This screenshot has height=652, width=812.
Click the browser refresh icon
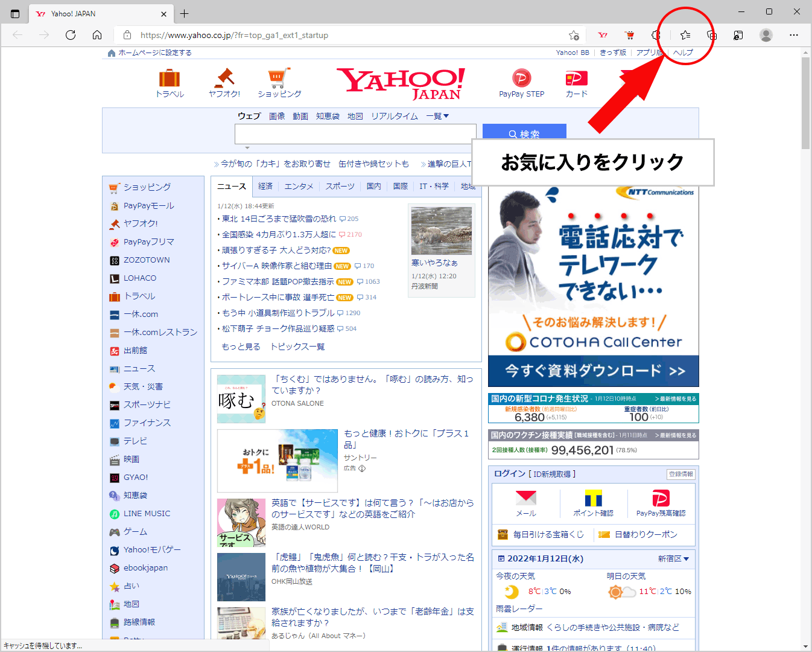[71, 35]
